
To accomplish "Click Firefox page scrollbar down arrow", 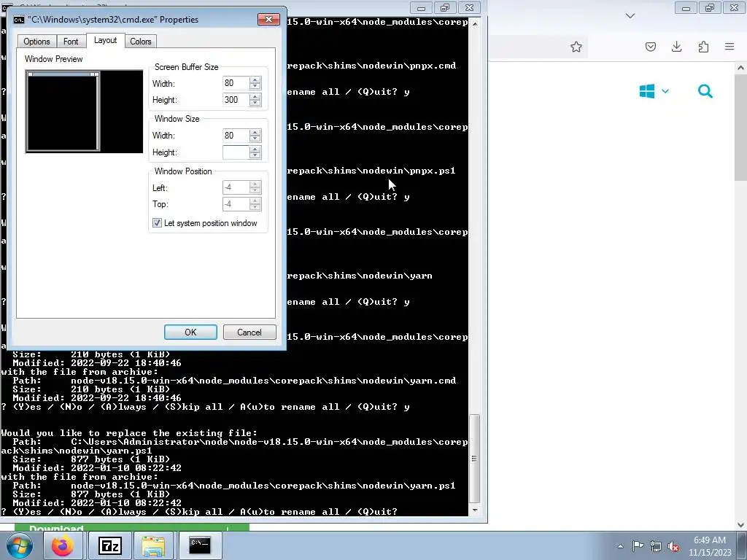I will coord(740,525).
